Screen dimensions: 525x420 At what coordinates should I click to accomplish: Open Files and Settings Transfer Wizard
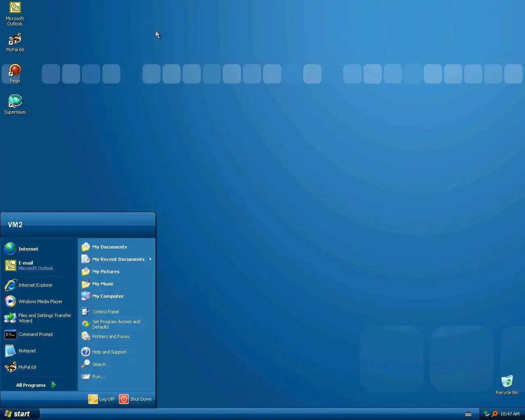(39, 318)
